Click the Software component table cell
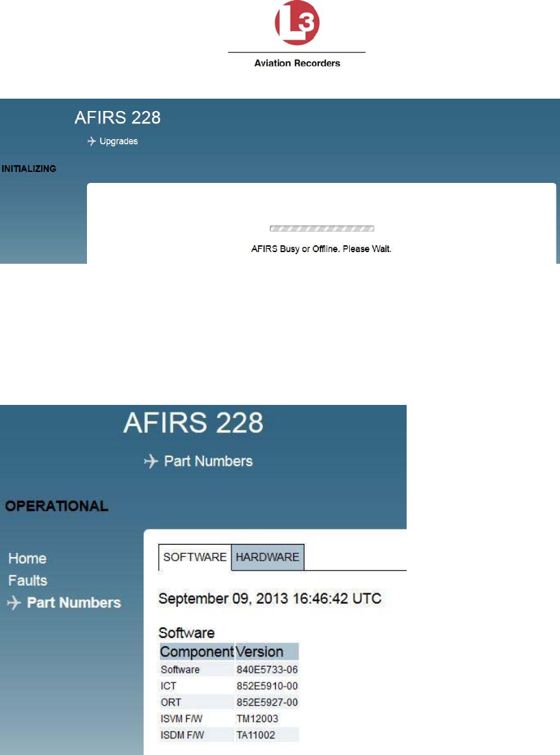This screenshot has height=755, width=560. [x=196, y=669]
